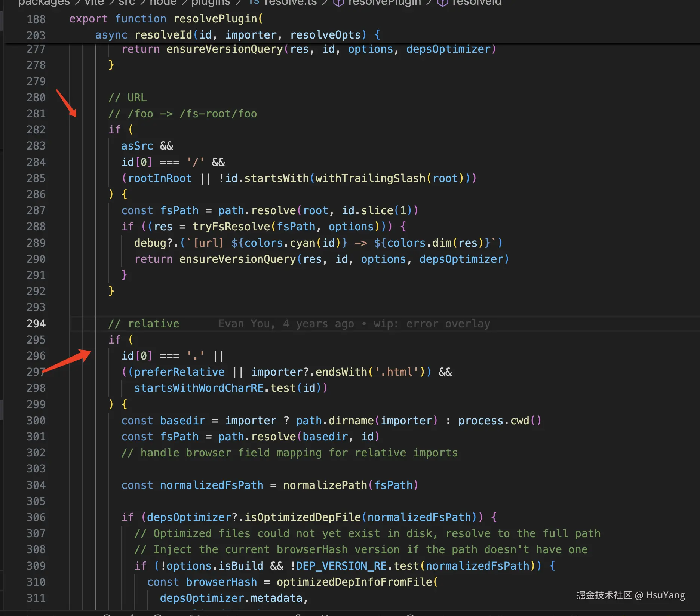Viewport: 700px width, 616px height.
Task: Click 'process.cwd()' on line 300
Action: coord(500,421)
